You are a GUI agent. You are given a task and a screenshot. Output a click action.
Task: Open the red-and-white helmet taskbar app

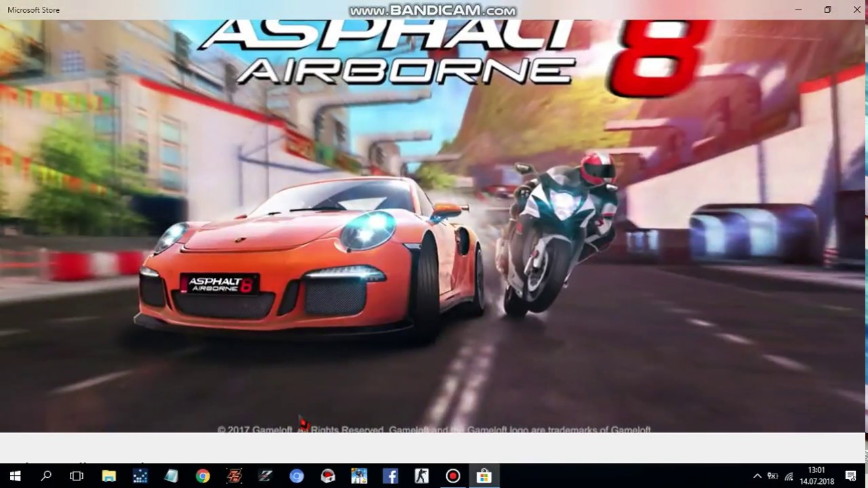pos(328,476)
